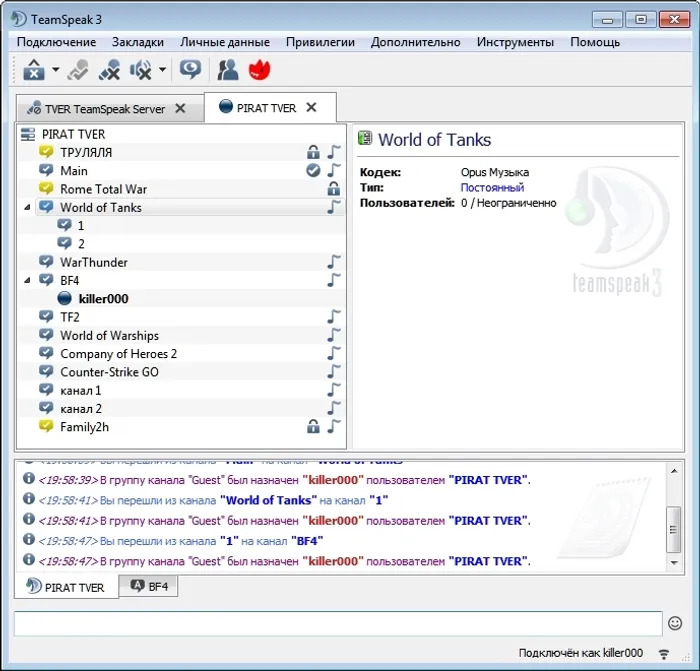Viewport: 700px width, 671px height.
Task: Toggle speakers mute toolbar icon
Action: 141,70
